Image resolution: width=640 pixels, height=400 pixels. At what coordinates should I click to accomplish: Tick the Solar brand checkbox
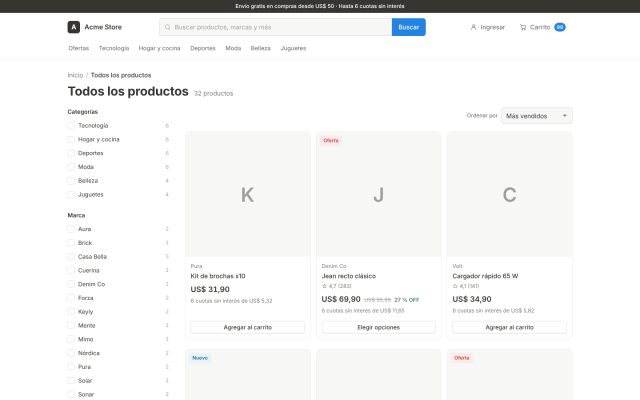pos(71,380)
